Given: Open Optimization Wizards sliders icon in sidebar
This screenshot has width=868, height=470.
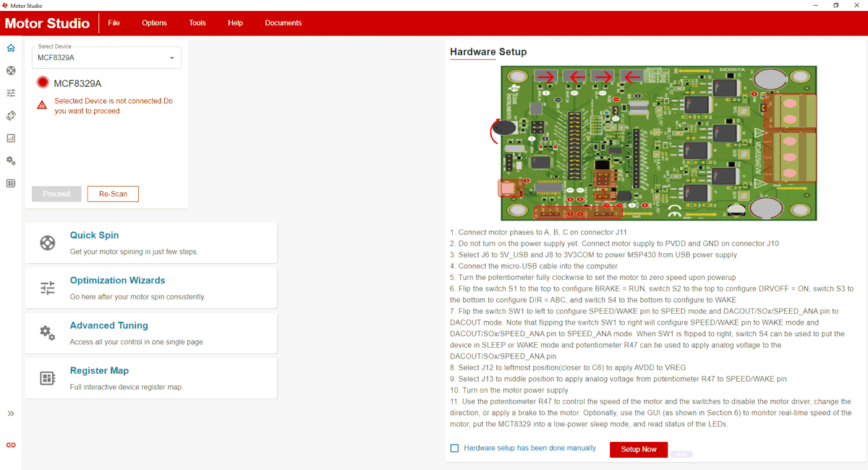Looking at the screenshot, I should (11, 93).
